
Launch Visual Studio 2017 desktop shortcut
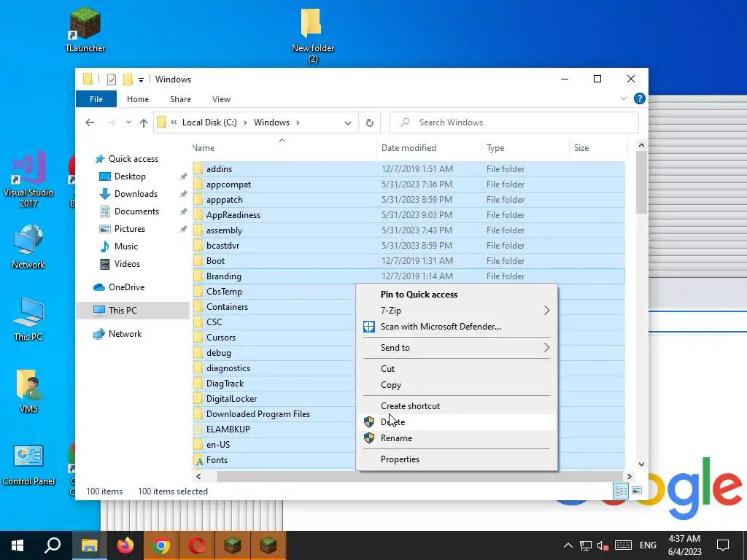pos(28,179)
